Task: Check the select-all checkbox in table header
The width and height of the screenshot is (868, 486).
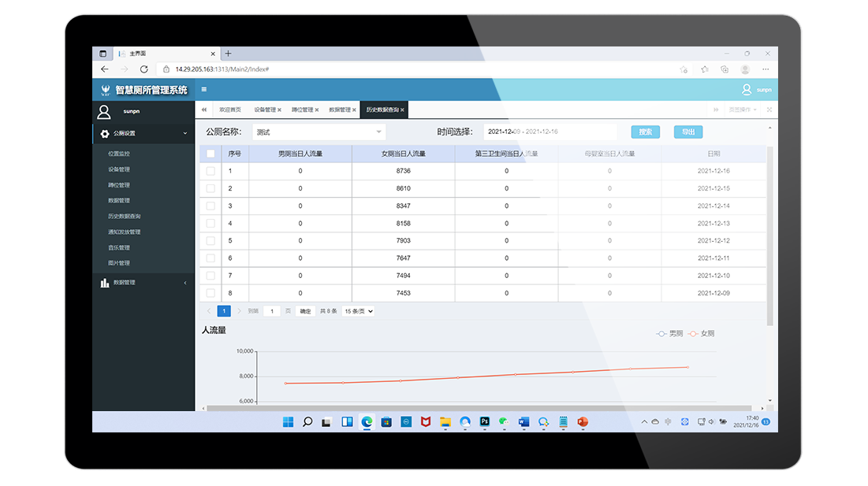Action: click(210, 154)
